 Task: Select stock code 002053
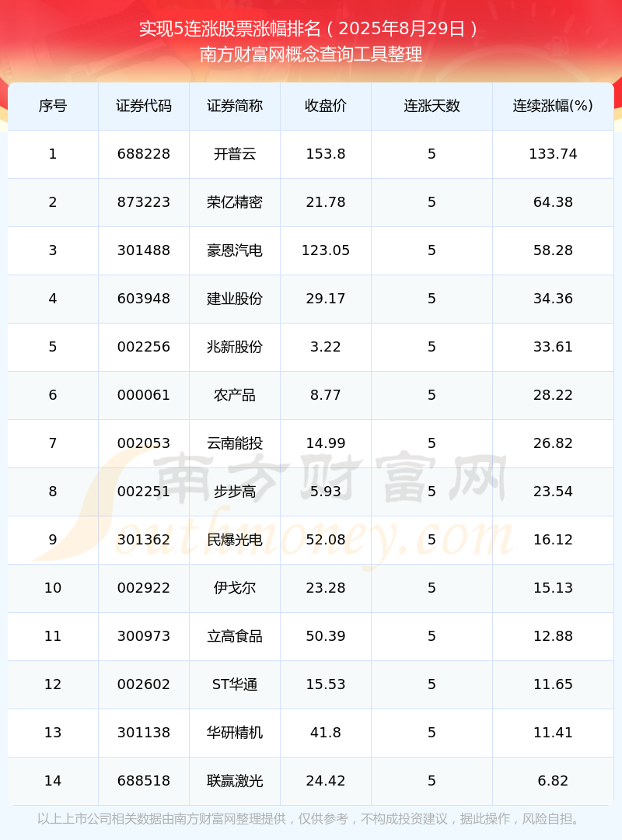[144, 443]
